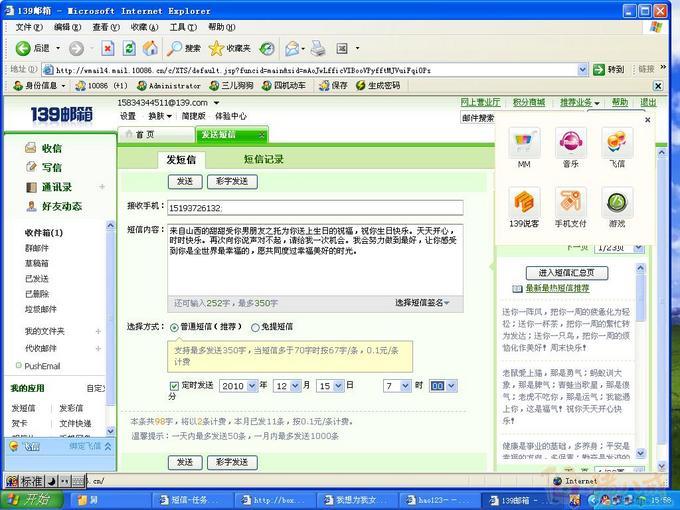Go to the browser Home icon
The image size is (680, 510).
pos(150,48)
